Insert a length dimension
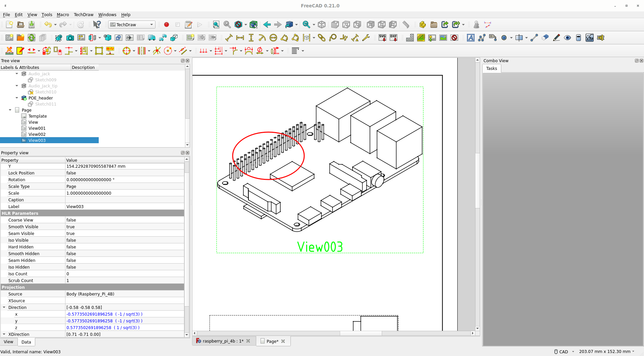The width and height of the screenshot is (644, 356). (x=229, y=38)
